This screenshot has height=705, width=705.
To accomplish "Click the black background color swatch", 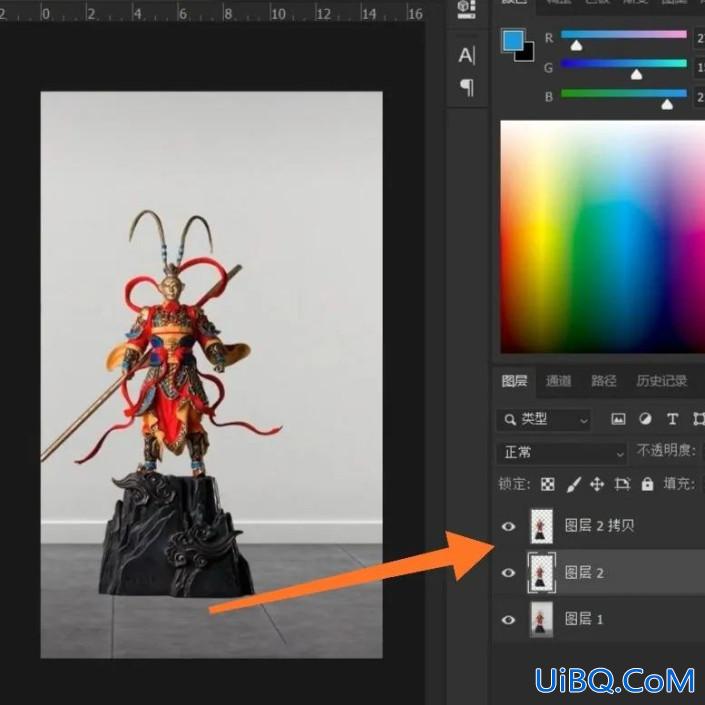I will pyautogui.click(x=526, y=52).
